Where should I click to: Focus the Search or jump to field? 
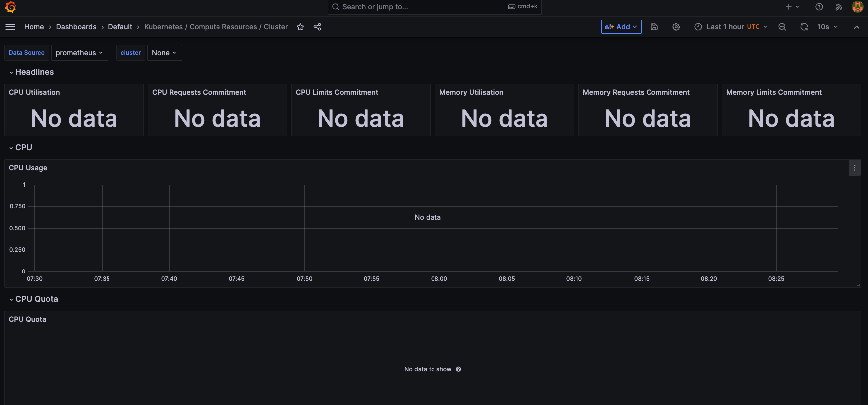pos(434,7)
